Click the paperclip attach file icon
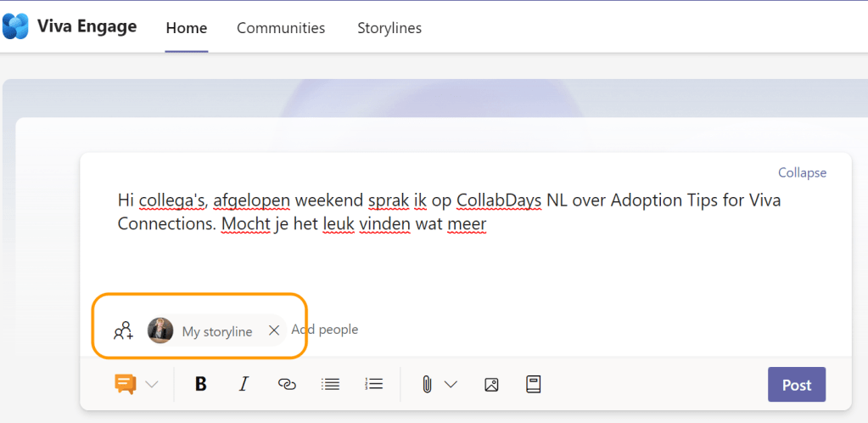This screenshot has width=868, height=423. (427, 385)
